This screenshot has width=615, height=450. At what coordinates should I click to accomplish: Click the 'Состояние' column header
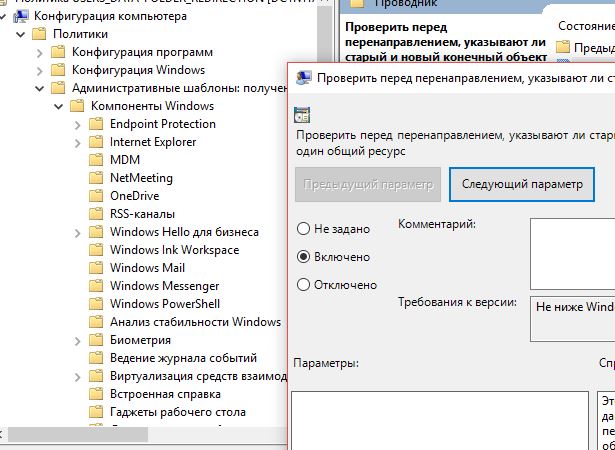coord(586,26)
